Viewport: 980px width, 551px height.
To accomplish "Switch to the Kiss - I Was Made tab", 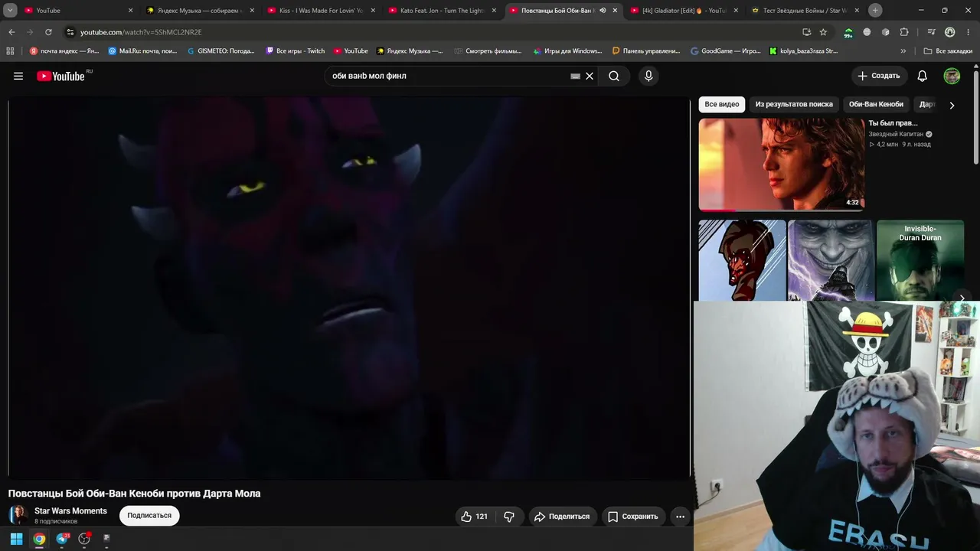I will [x=321, y=11].
